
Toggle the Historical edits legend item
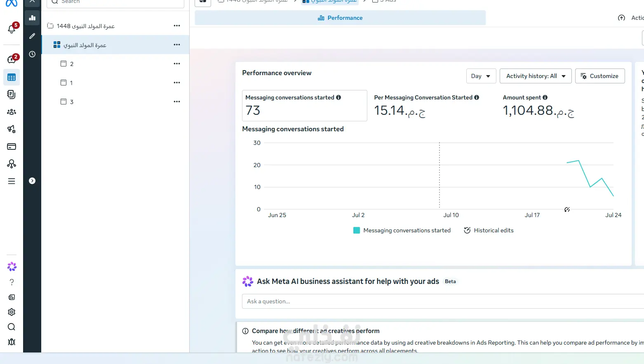489,230
